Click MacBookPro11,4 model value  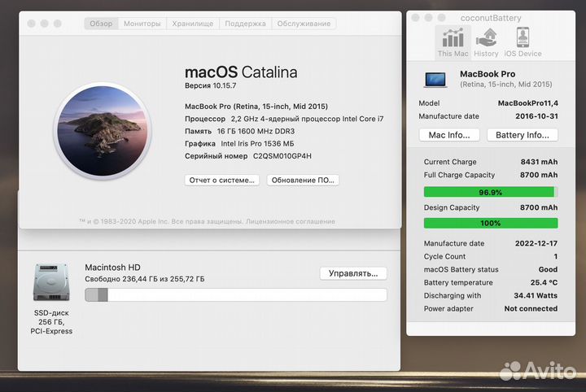(527, 103)
